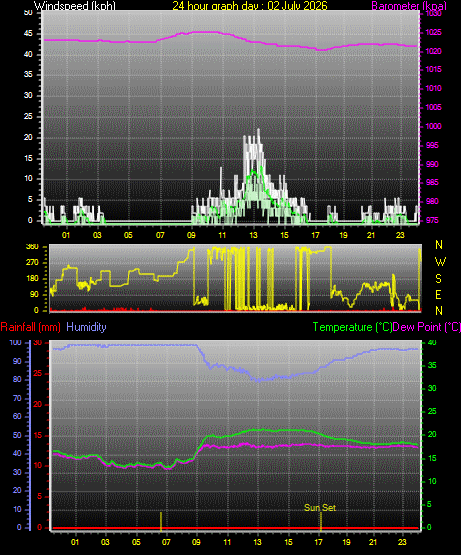Select humidity axis value "50"
The width and height of the screenshot is (461, 555).
click(x=17, y=435)
